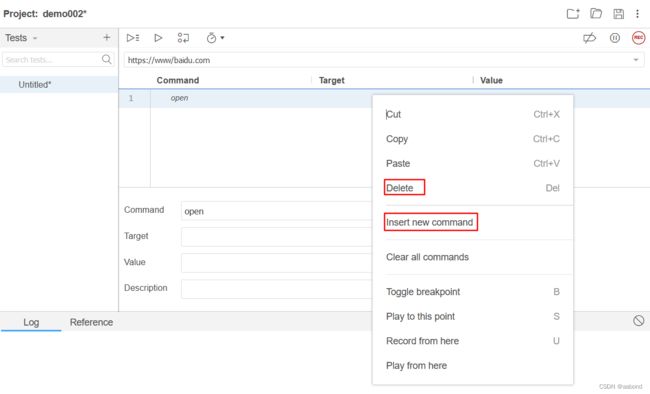650x394 pixels.
Task: Pause on exceptions icon
Action: pos(615,38)
